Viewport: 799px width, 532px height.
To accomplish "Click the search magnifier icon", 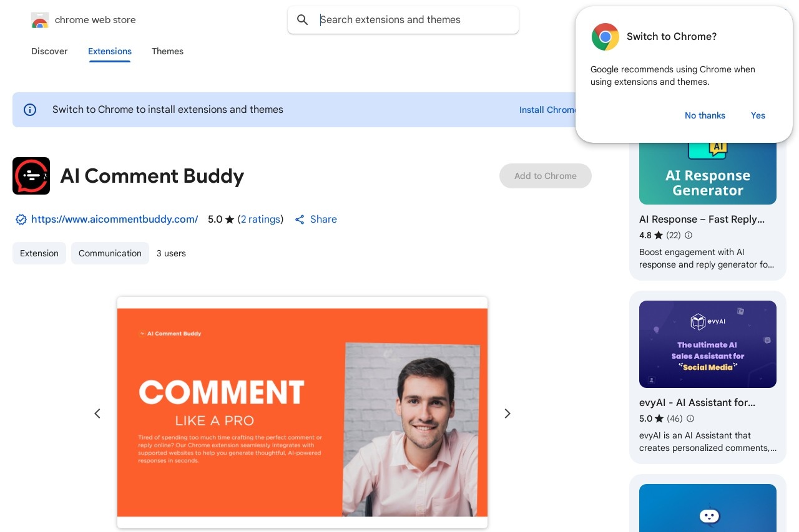I will pyautogui.click(x=303, y=20).
